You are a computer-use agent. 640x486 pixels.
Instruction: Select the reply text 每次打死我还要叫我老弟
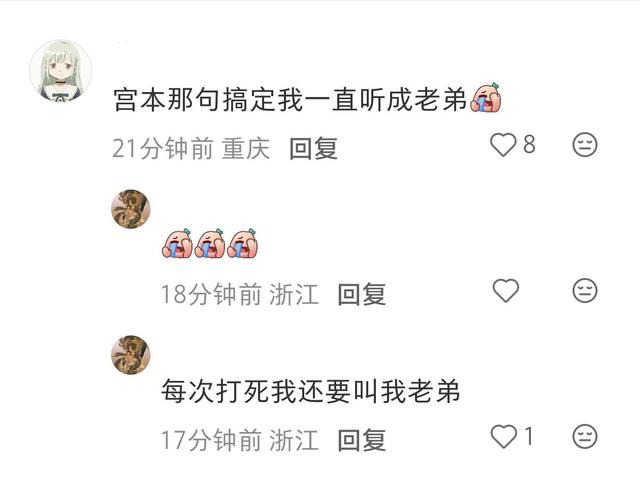click(x=311, y=391)
